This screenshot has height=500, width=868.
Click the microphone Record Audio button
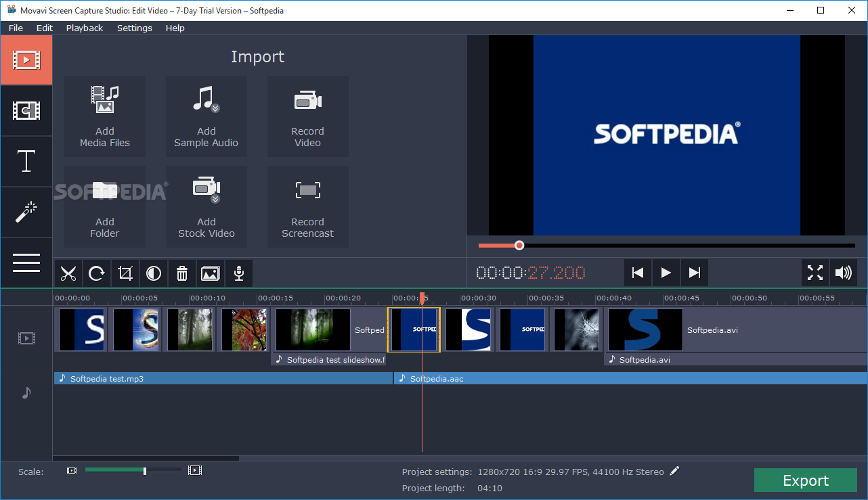tap(239, 273)
